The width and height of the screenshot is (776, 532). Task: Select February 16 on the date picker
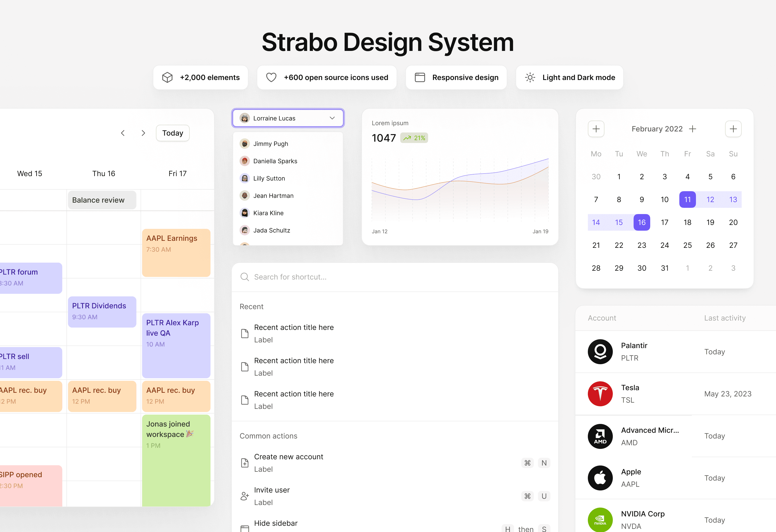[x=641, y=222]
